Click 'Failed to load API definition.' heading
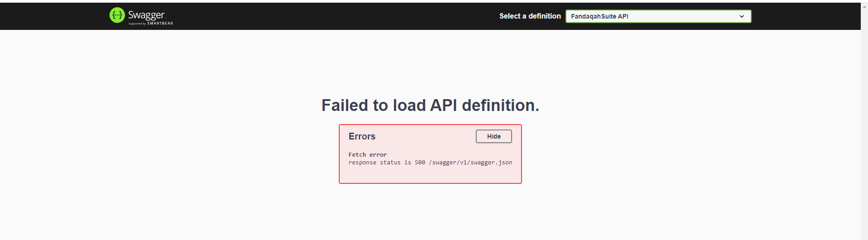 pos(430,106)
